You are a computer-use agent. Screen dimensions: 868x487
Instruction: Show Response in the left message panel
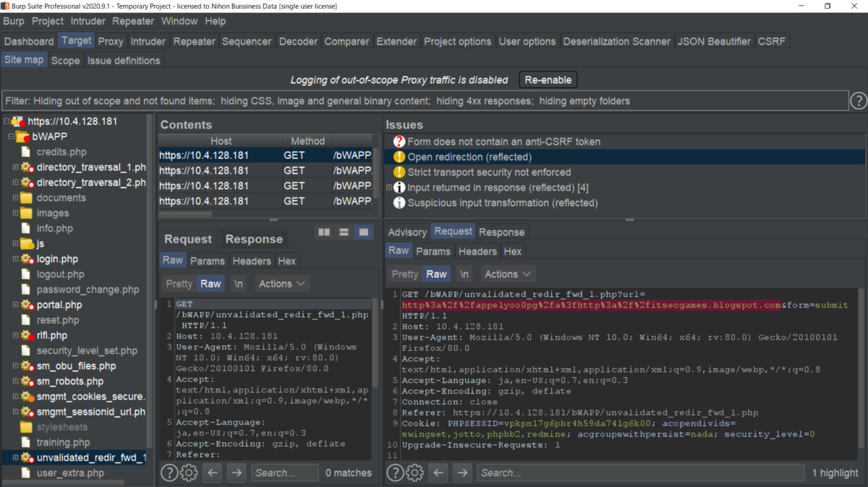254,239
